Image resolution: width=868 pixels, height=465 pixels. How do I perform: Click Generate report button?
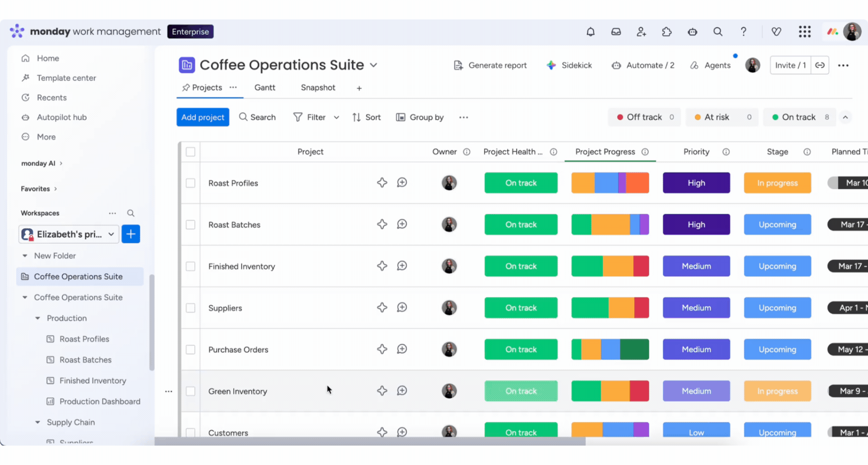click(490, 65)
